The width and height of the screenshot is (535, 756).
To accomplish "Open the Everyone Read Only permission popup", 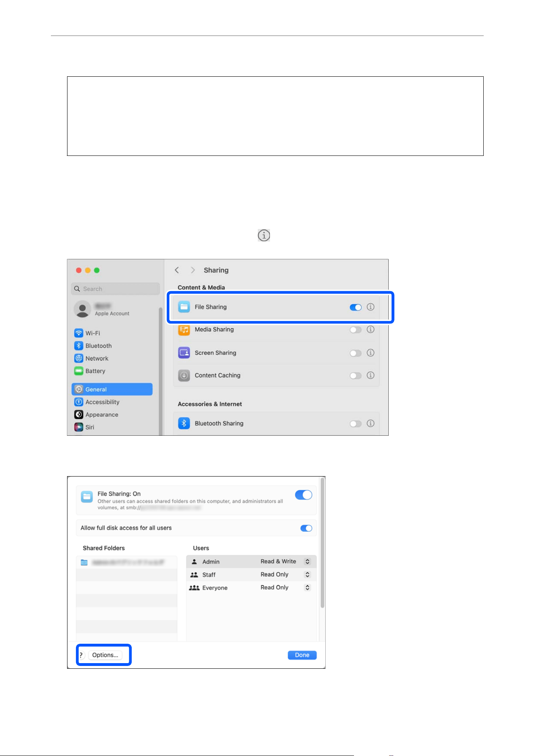I will click(x=308, y=587).
